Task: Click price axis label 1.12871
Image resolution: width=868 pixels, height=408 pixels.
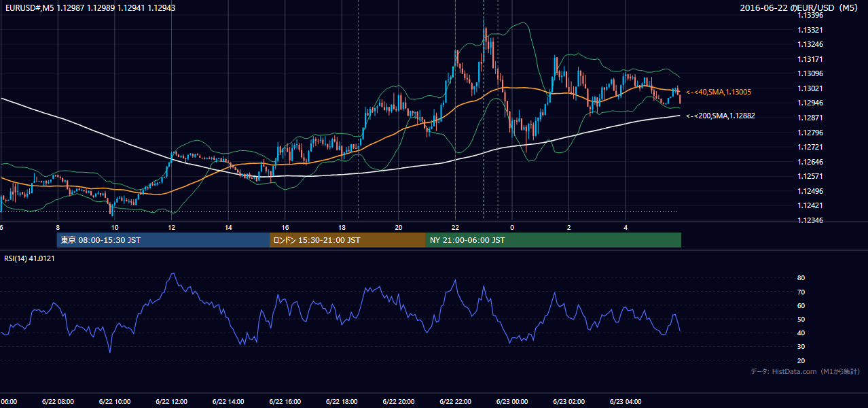Action: (810, 118)
